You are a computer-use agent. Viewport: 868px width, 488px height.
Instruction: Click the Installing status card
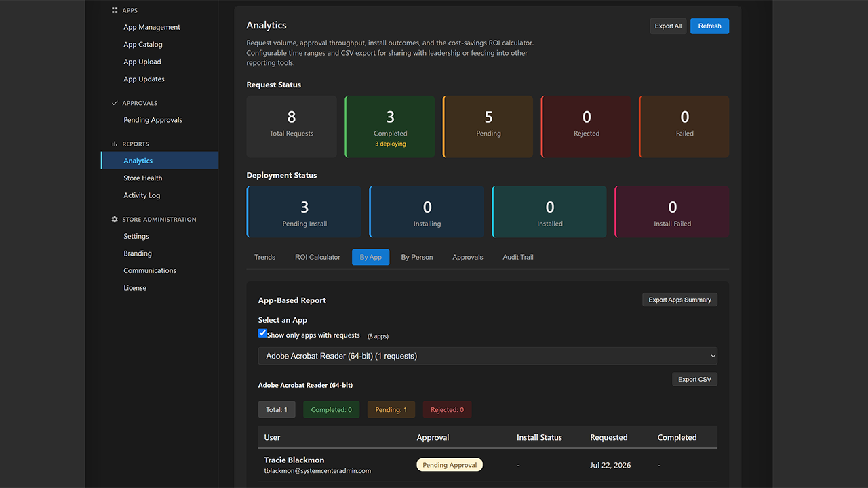pyautogui.click(x=427, y=211)
